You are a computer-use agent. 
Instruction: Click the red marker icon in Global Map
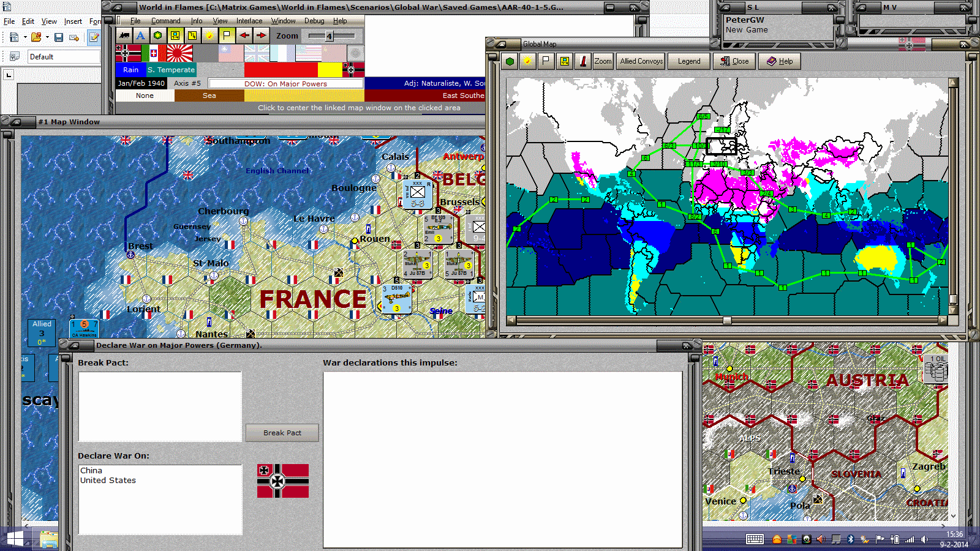point(582,61)
